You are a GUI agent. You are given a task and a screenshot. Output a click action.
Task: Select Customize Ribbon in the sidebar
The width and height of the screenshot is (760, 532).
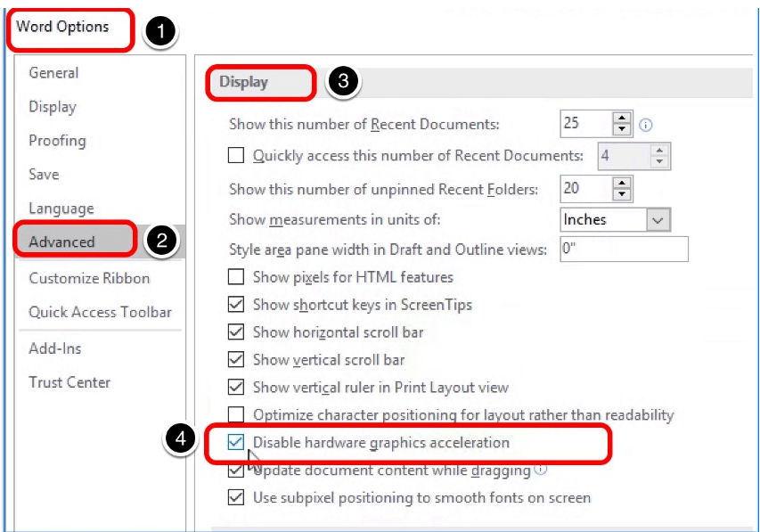click(89, 278)
